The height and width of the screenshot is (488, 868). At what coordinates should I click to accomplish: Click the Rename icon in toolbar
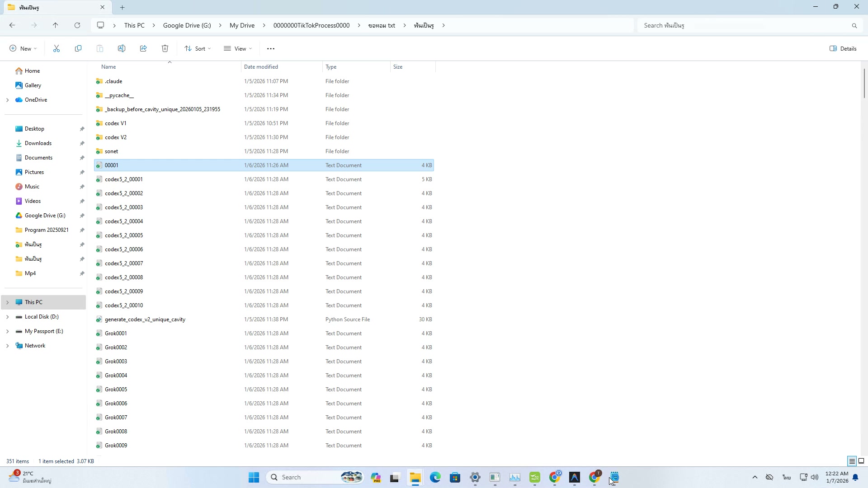[x=122, y=48]
